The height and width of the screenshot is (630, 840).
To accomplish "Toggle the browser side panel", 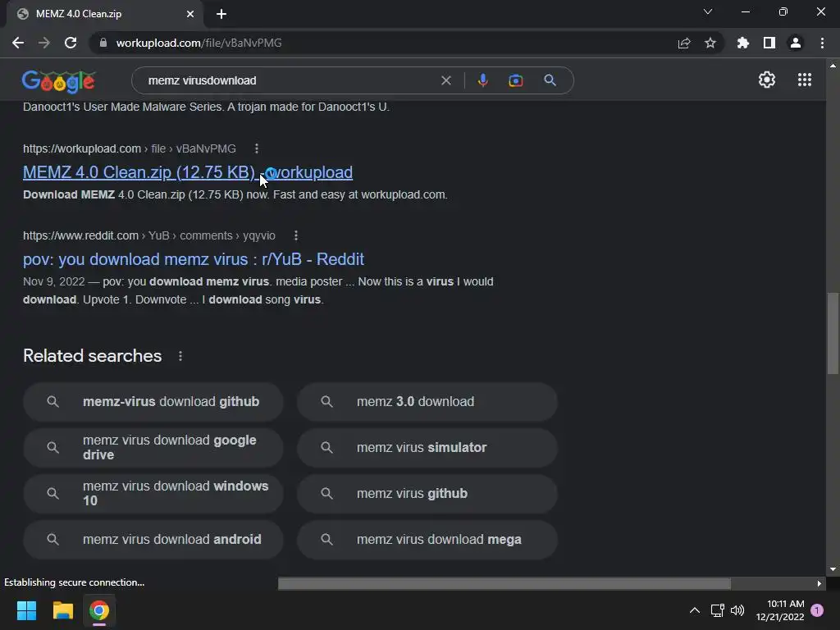I will pos(769,43).
